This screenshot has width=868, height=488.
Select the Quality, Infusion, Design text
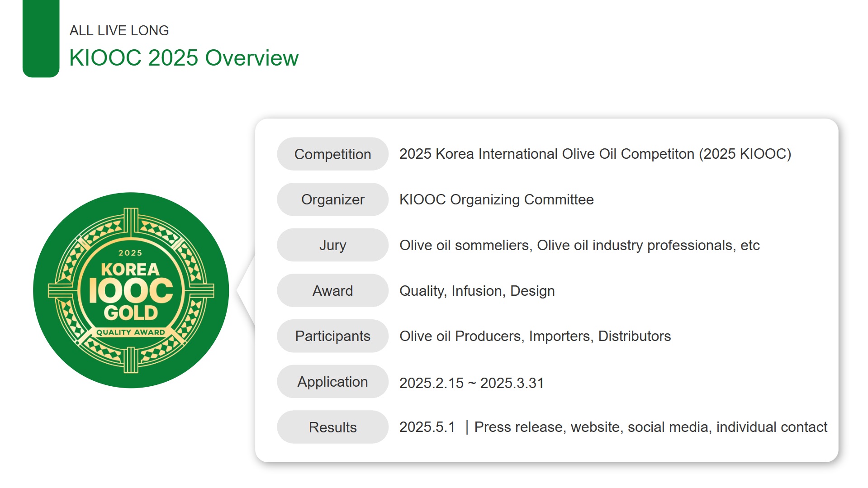coord(477,290)
